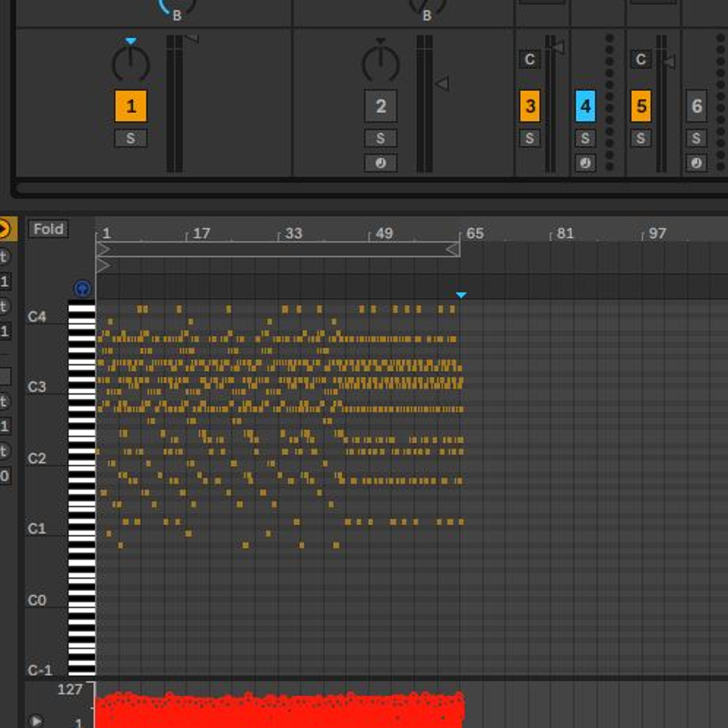Click bar 1 on the ruler

pos(107,234)
